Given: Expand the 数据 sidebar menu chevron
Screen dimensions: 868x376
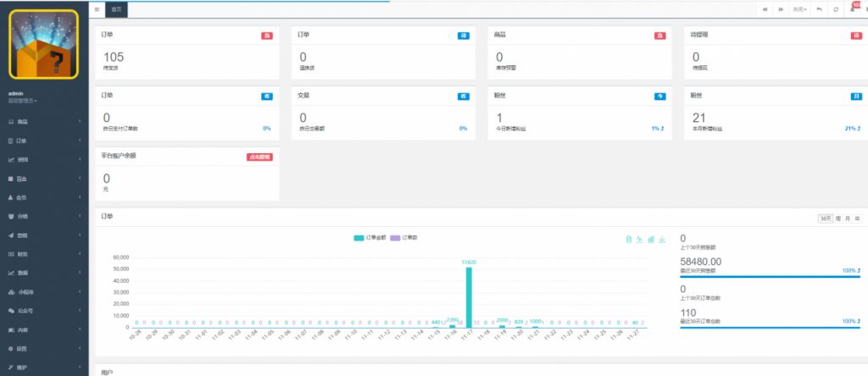Looking at the screenshot, I should coord(80,274).
